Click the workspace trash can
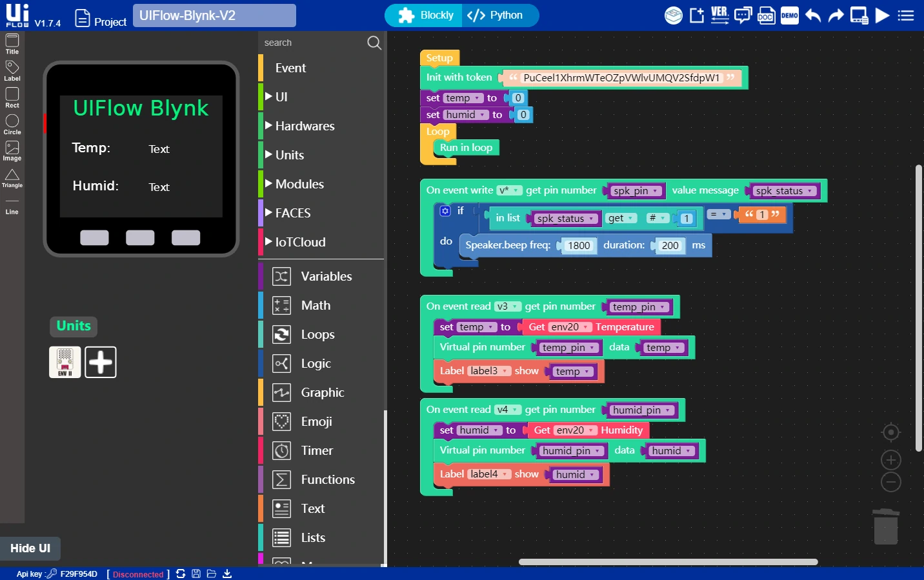The height and width of the screenshot is (580, 924). (886, 526)
